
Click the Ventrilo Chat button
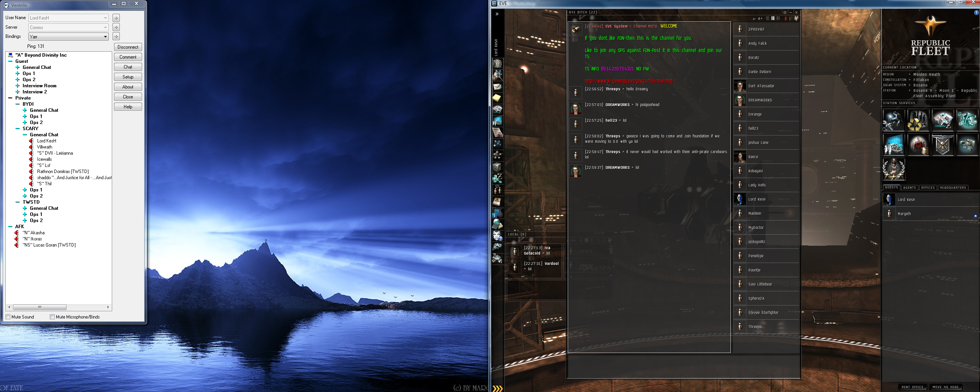(128, 67)
